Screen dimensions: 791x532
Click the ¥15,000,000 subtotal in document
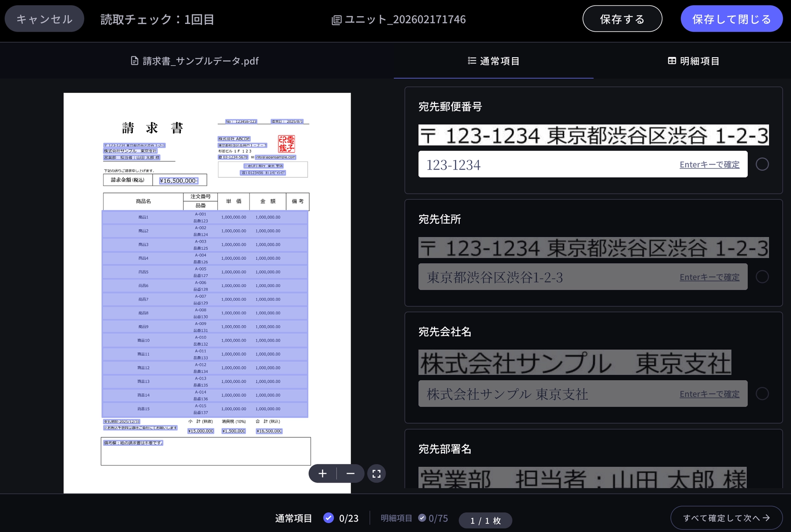coord(200,431)
